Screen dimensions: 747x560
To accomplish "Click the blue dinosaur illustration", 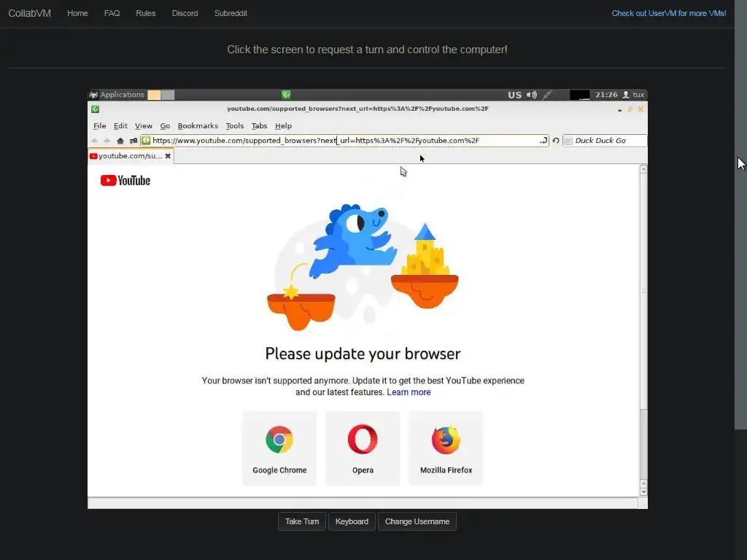I will tap(352, 243).
